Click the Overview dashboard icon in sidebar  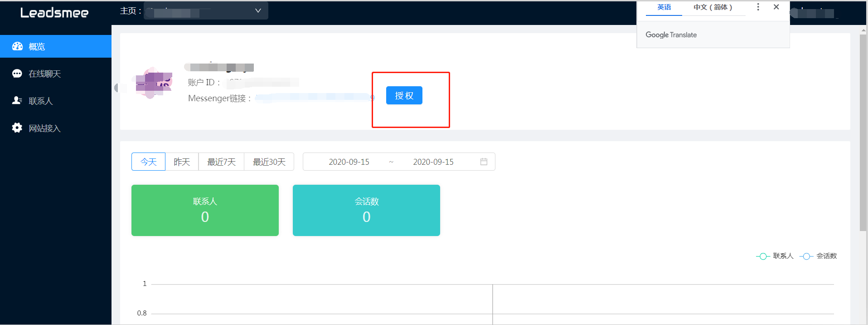pos(17,46)
